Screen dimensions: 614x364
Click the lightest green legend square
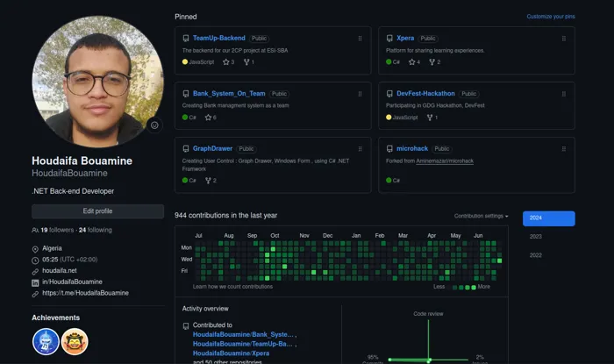(x=454, y=288)
